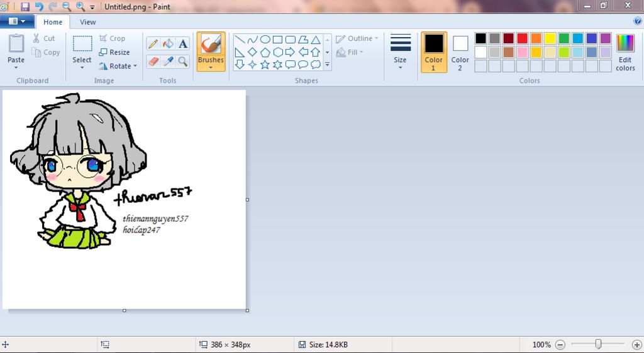Click the zoom slider handle
Image resolution: width=644 pixels, height=353 pixels.
coord(599,344)
